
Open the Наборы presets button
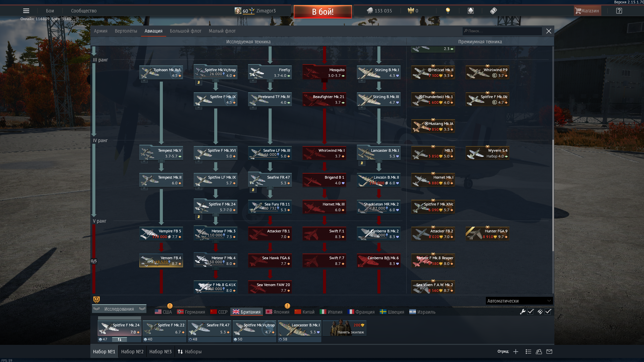(190, 352)
